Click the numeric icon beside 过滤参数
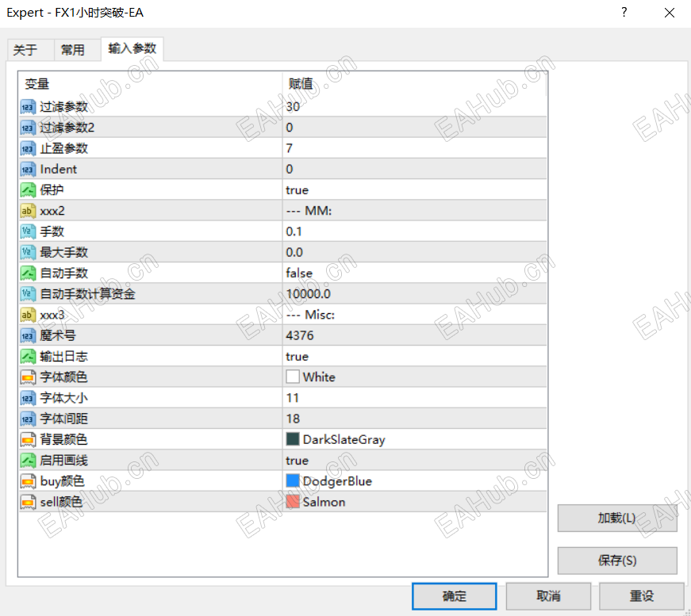 [x=26, y=106]
